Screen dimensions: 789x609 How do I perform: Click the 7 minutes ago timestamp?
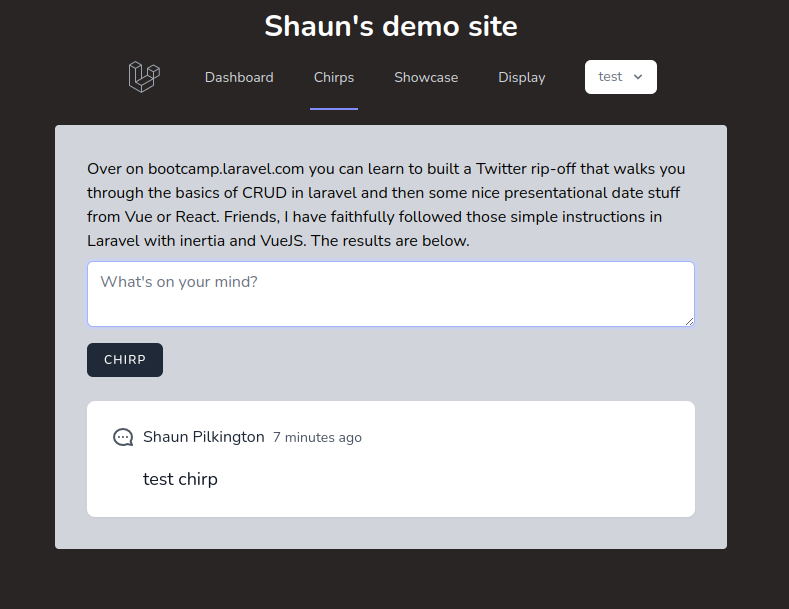[317, 437]
